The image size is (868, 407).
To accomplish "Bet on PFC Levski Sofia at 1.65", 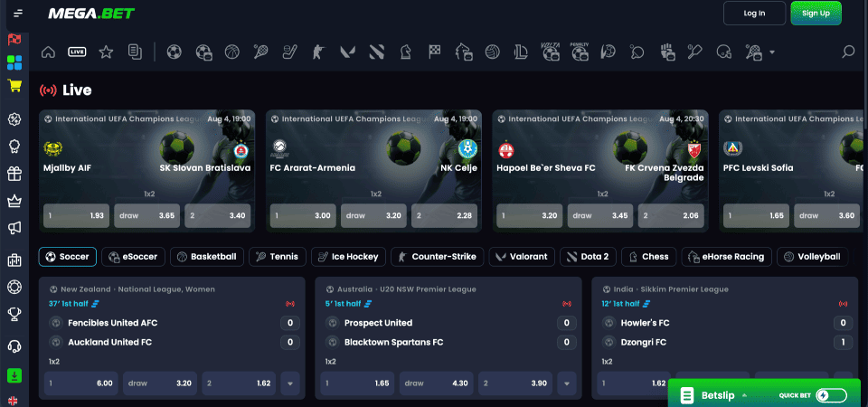I will click(756, 216).
